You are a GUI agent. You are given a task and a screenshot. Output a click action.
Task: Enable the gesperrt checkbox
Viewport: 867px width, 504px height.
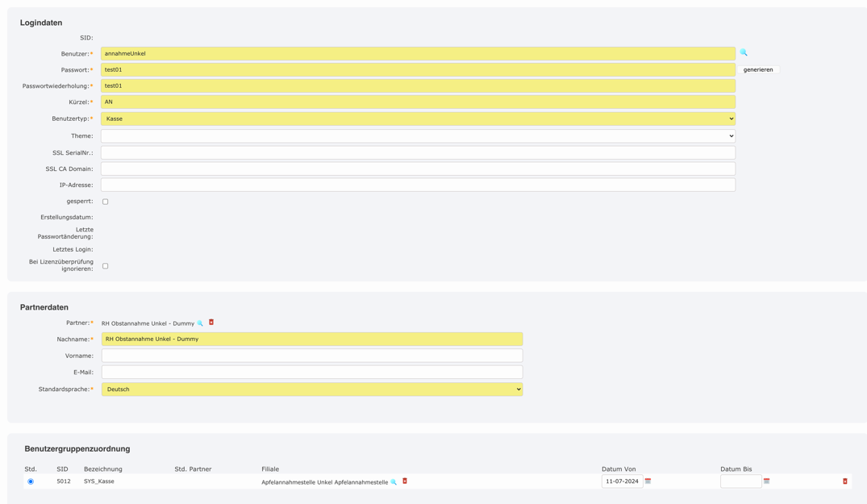tap(105, 201)
